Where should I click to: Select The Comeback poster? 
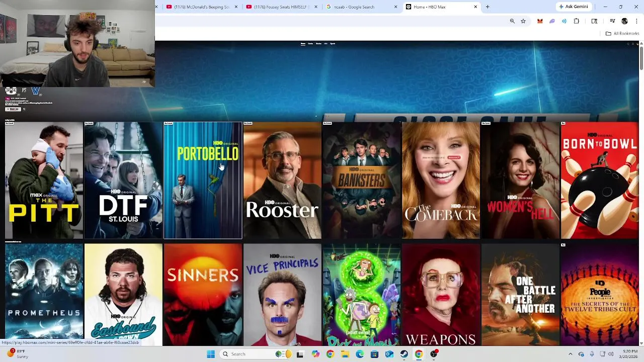(x=441, y=180)
